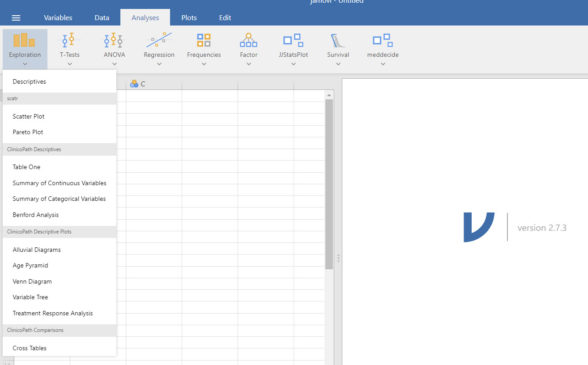This screenshot has width=588, height=365.
Task: Expand the Regression dropdown chevron
Action: [x=159, y=64]
